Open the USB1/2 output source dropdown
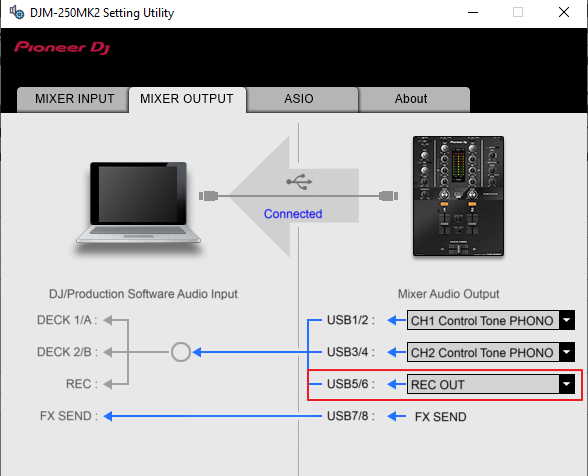 [490, 320]
